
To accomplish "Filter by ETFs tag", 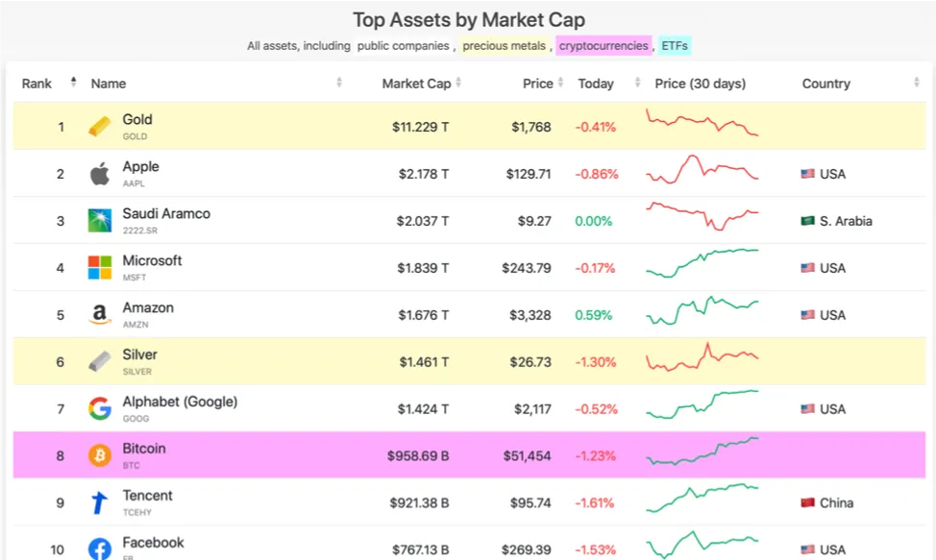I will [x=675, y=46].
